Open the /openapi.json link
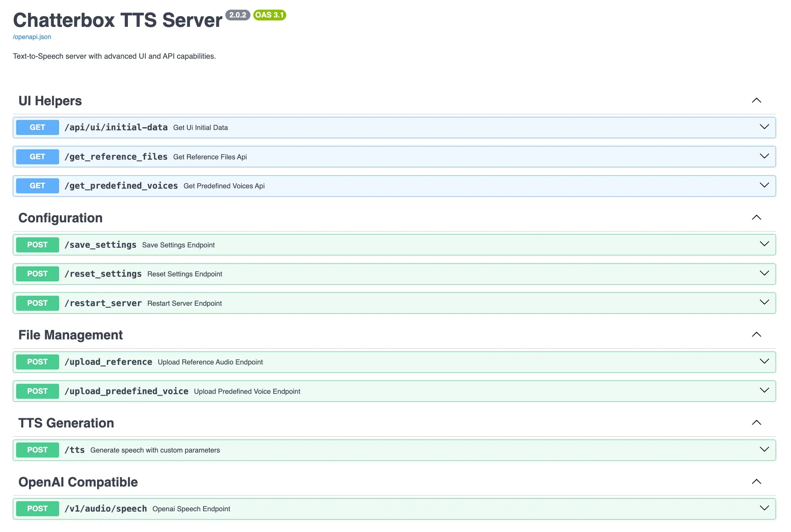This screenshot has height=532, width=791. click(x=32, y=37)
